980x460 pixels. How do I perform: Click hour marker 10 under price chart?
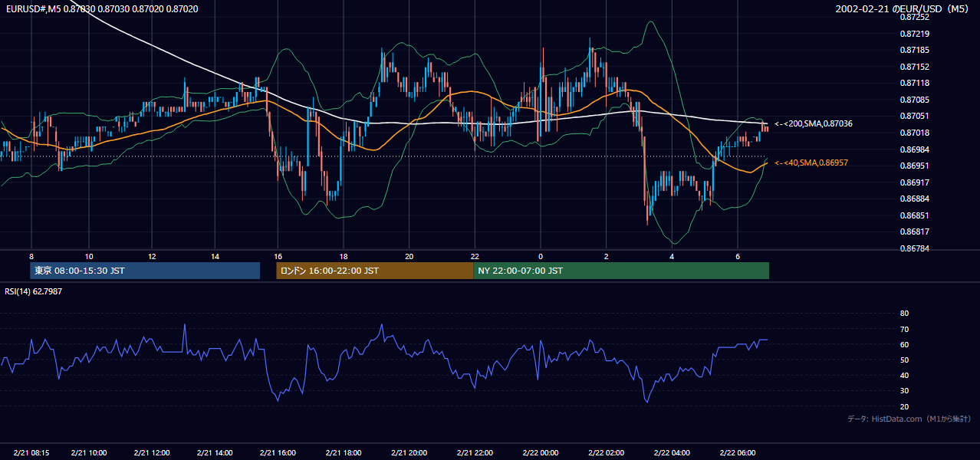(x=89, y=256)
